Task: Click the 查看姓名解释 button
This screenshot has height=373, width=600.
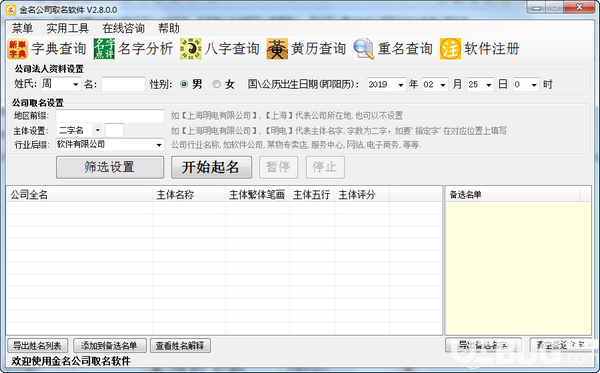Action: pyautogui.click(x=180, y=346)
